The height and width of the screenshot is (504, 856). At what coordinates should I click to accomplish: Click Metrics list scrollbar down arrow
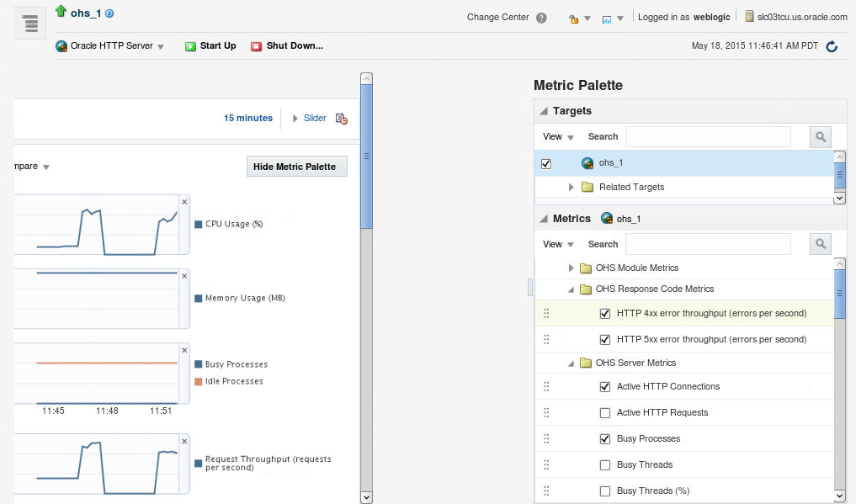pyautogui.click(x=840, y=496)
